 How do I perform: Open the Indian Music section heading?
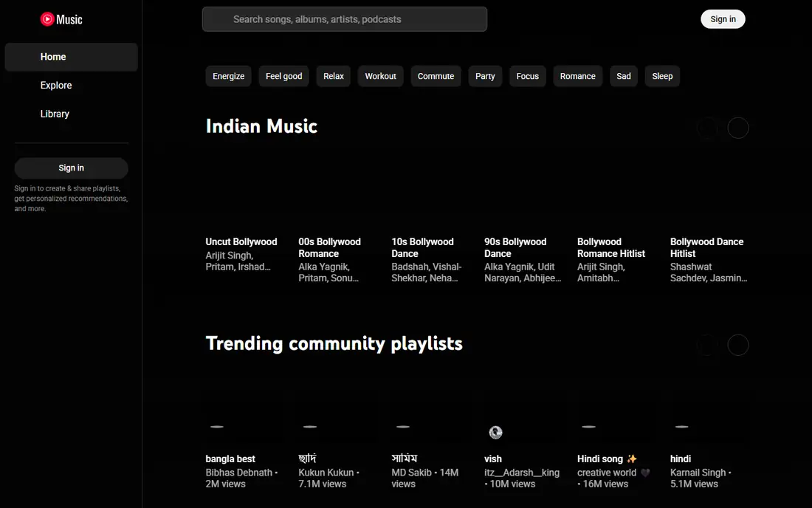pos(261,126)
